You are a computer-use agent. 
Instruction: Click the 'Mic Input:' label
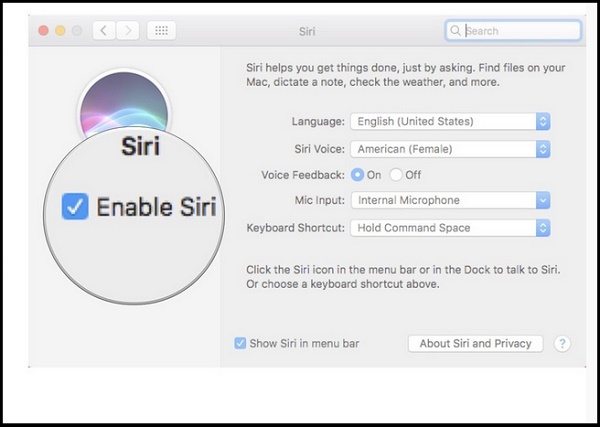click(320, 200)
